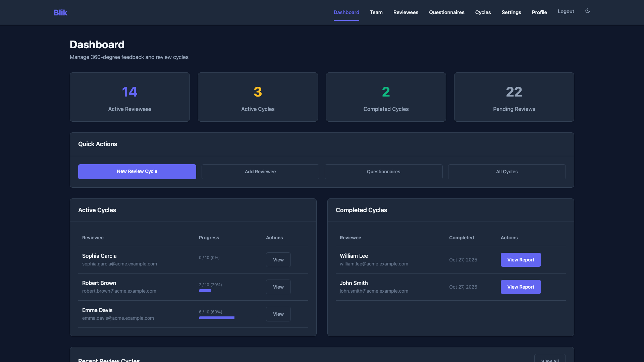View Sophia Garcia's cycle
Image resolution: width=644 pixels, height=362 pixels.
[x=278, y=259]
